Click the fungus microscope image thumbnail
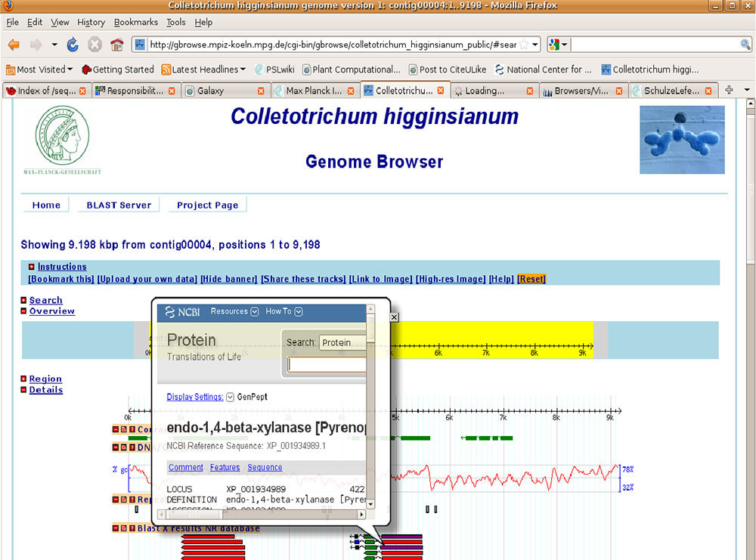This screenshot has height=560, width=756. click(x=682, y=140)
